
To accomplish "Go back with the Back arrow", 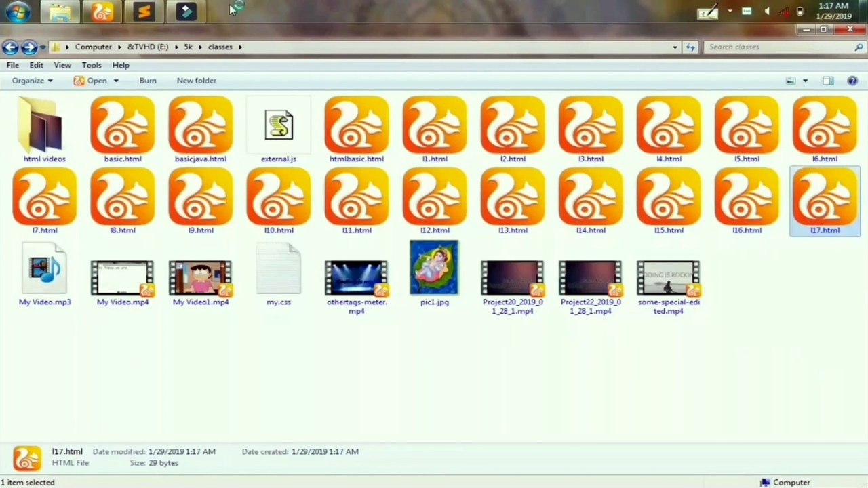I will [x=10, y=47].
